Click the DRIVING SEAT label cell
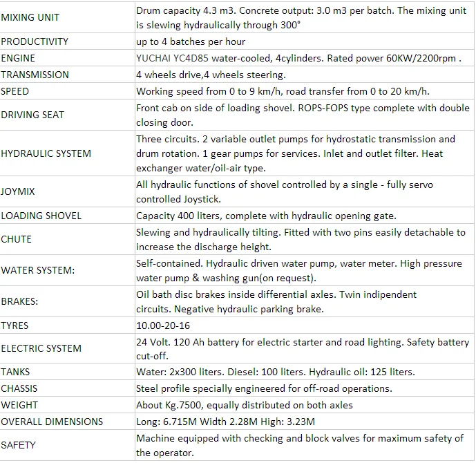476x463 pixels. pos(32,115)
